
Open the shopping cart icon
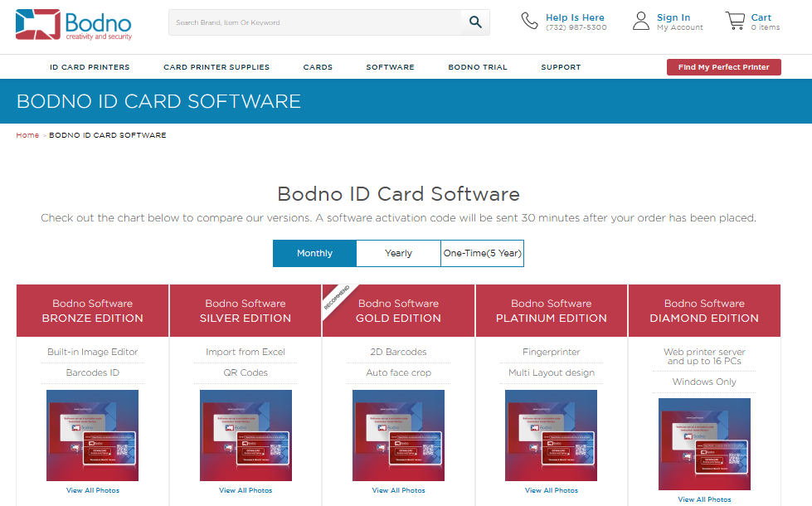click(x=734, y=22)
